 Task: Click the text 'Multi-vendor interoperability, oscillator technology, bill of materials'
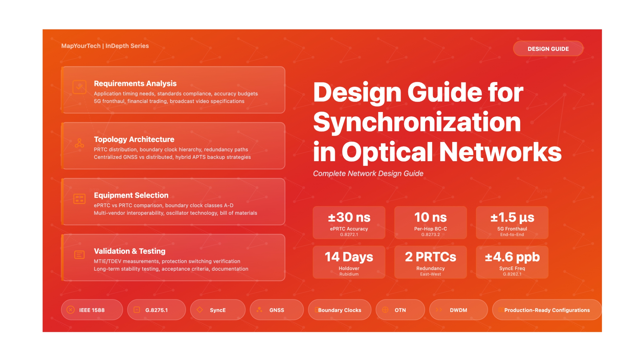pos(175,213)
